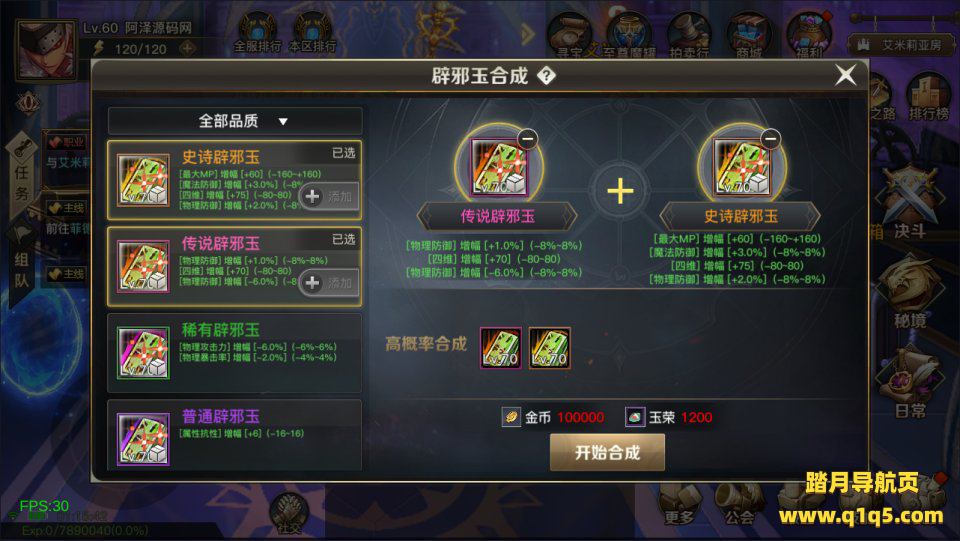Toggle 添加 on the 传说辟邪玉 list entry
Screen dimensions: 960x541
coord(329,283)
